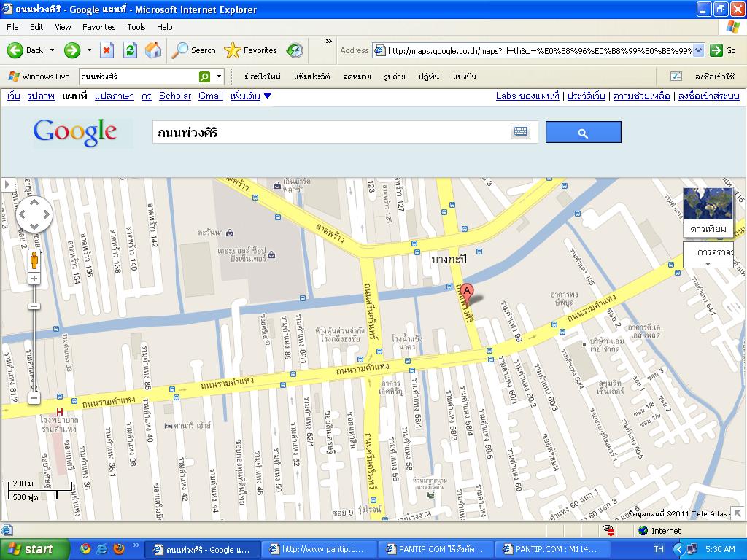Click the ประวัติเว็บ link
The height and width of the screenshot is (560, 747).
pyautogui.click(x=586, y=96)
